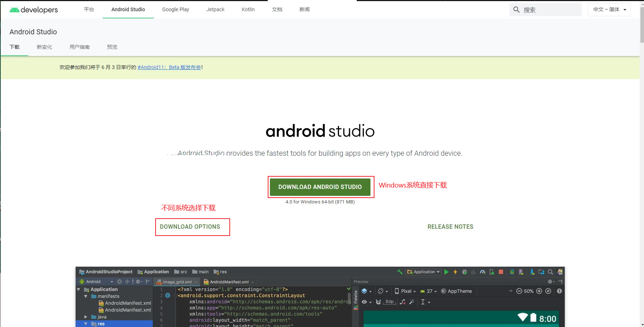Click the Gradle sync icon

(512, 272)
